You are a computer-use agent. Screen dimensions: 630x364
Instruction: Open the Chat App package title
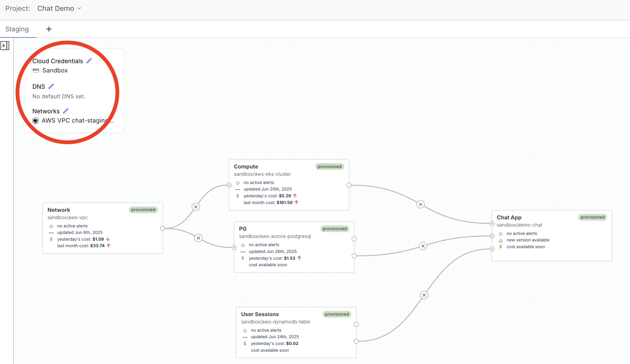tap(509, 217)
